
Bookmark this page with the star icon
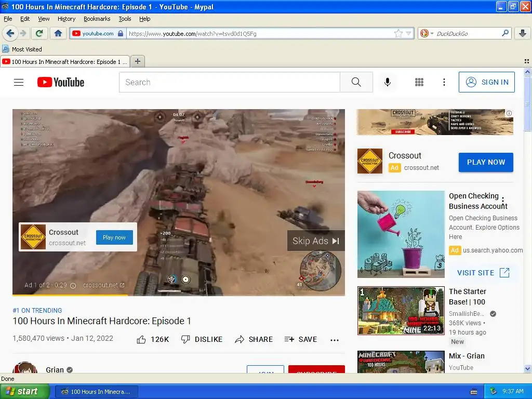398,33
